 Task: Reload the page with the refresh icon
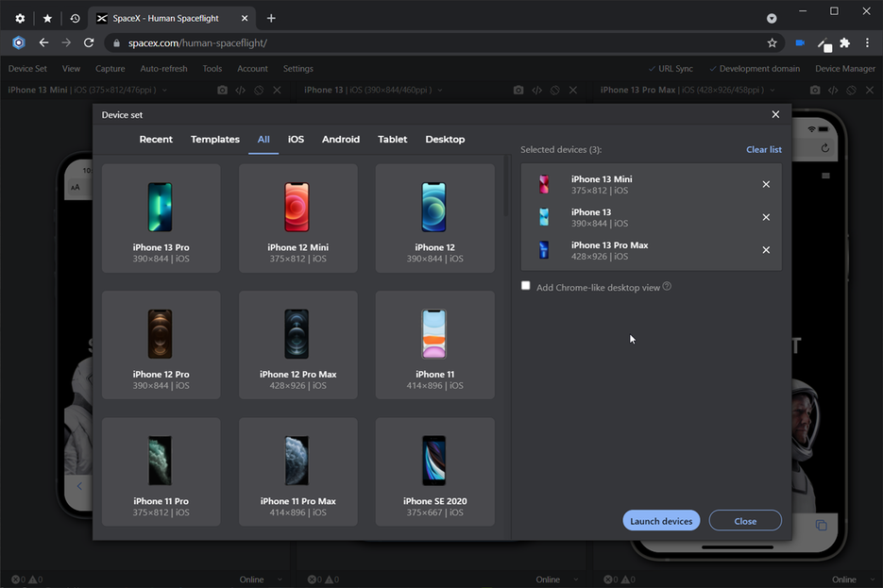[89, 42]
